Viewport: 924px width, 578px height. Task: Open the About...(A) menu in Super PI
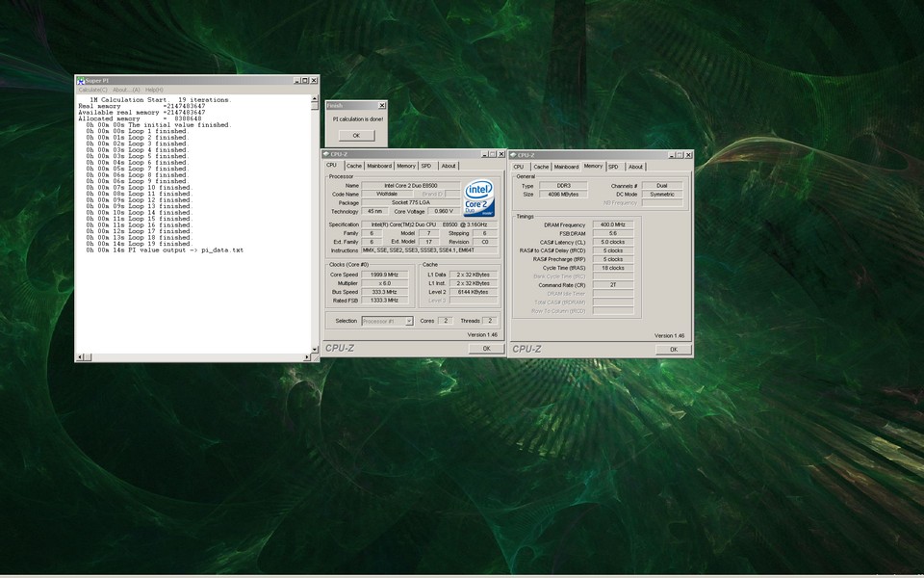(x=126, y=90)
